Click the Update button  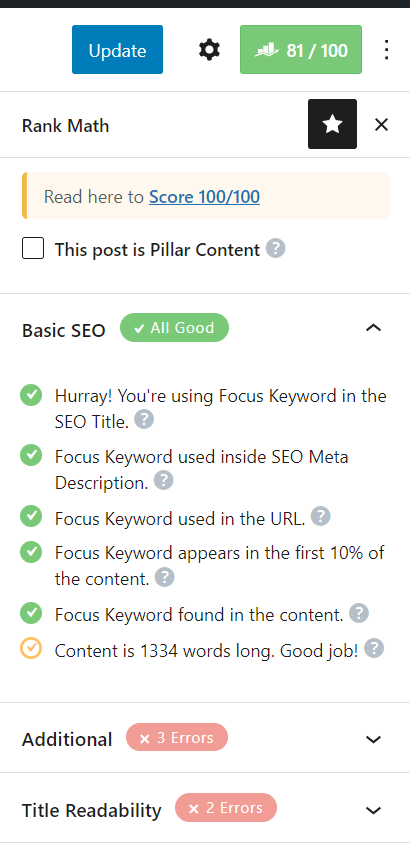117,50
